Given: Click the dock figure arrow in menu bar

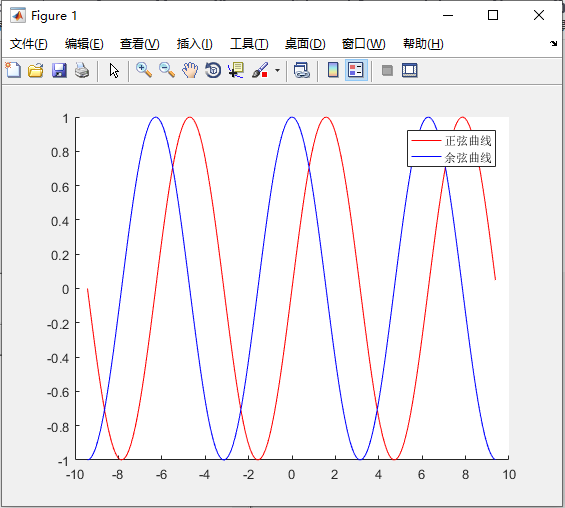Looking at the screenshot, I should tap(553, 44).
